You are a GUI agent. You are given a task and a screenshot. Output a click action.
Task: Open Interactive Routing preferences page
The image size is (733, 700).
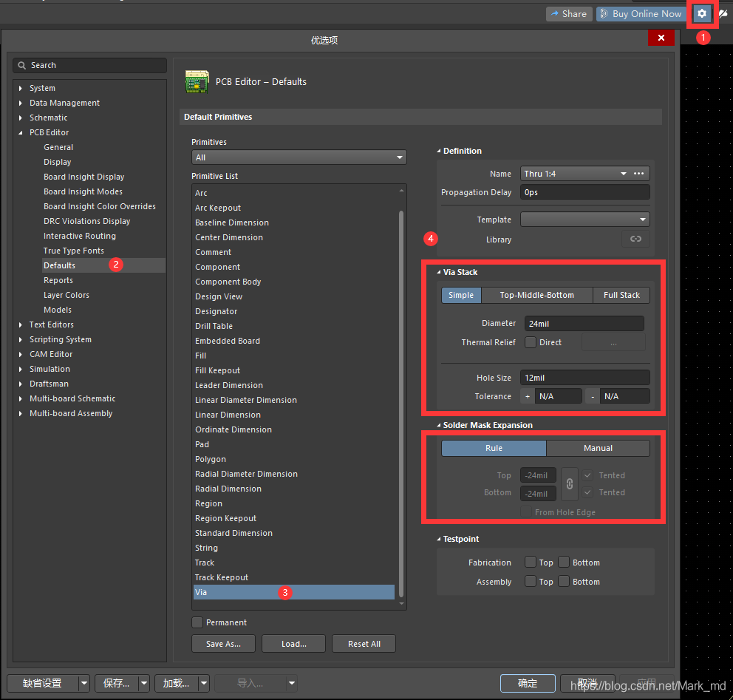[80, 236]
